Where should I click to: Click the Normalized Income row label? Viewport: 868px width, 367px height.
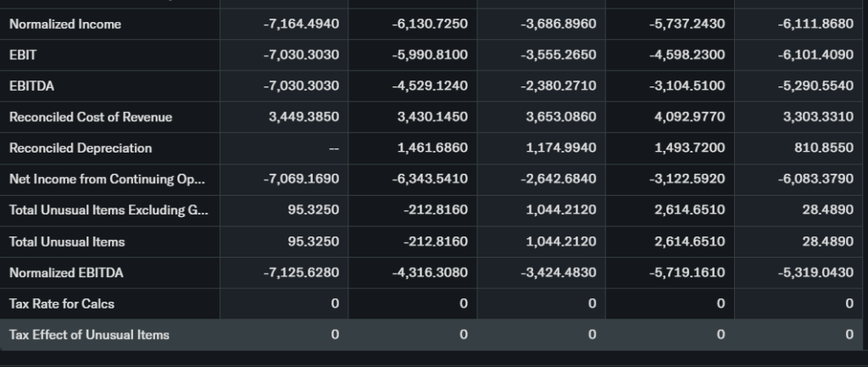[x=65, y=25]
